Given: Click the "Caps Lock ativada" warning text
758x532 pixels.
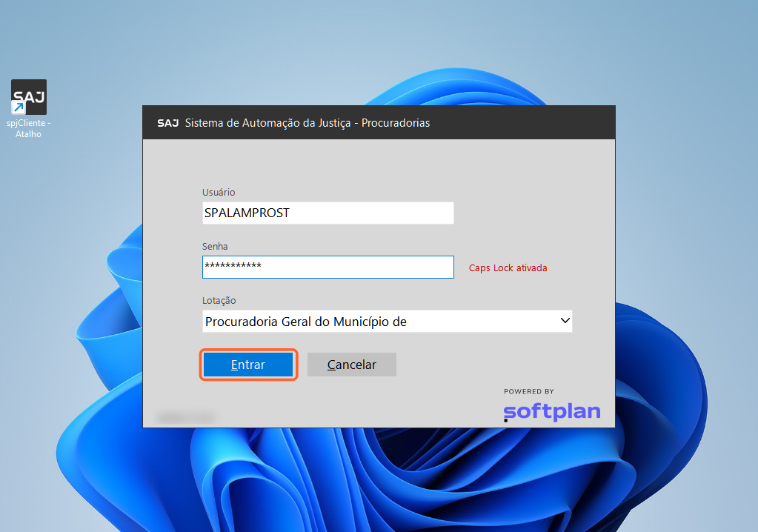Looking at the screenshot, I should point(508,268).
